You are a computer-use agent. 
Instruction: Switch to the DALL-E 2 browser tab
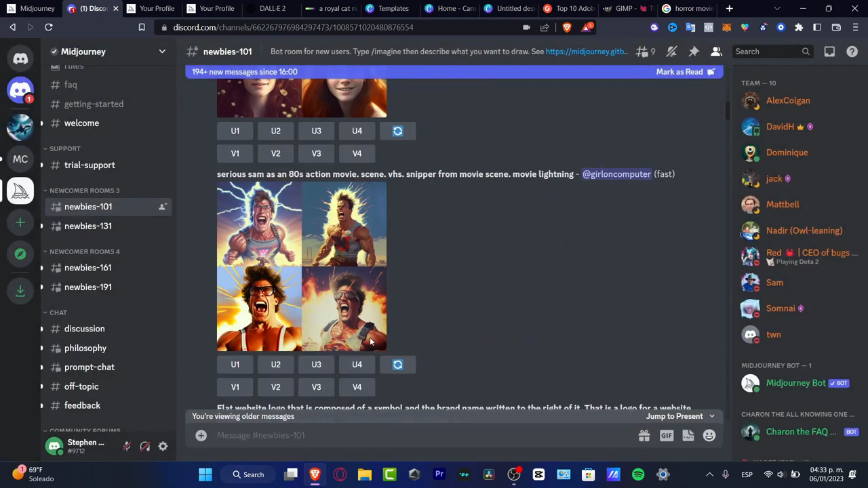coord(273,9)
